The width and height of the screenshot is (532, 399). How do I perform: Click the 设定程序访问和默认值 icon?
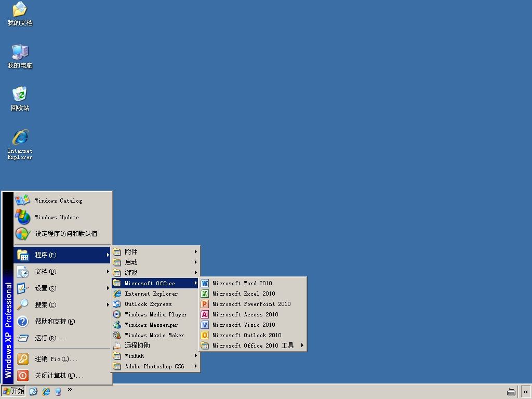point(22,233)
